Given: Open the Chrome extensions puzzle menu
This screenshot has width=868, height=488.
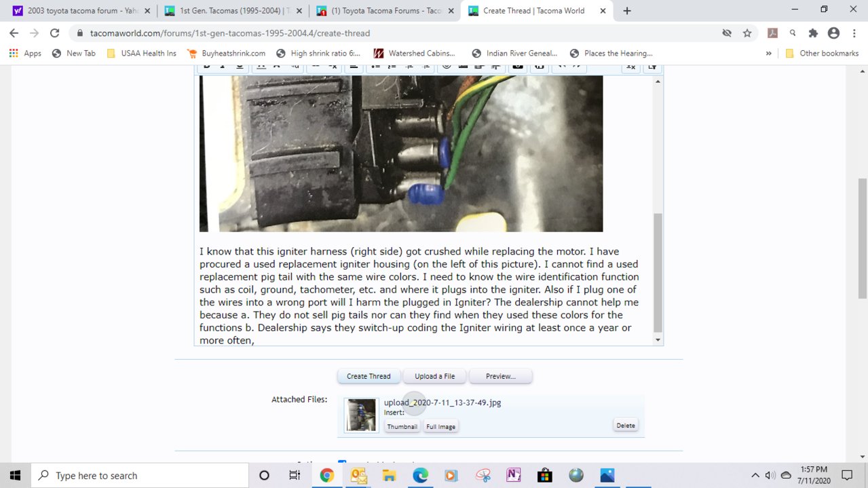Looking at the screenshot, I should pos(813,33).
